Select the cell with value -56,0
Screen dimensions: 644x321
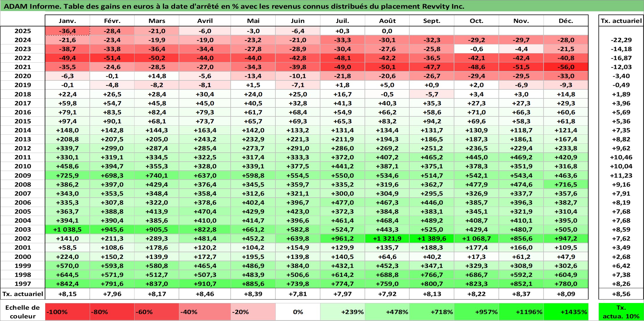point(566,67)
